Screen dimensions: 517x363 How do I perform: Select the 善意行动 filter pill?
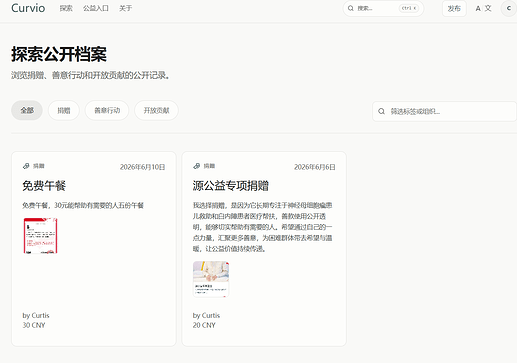(107, 110)
